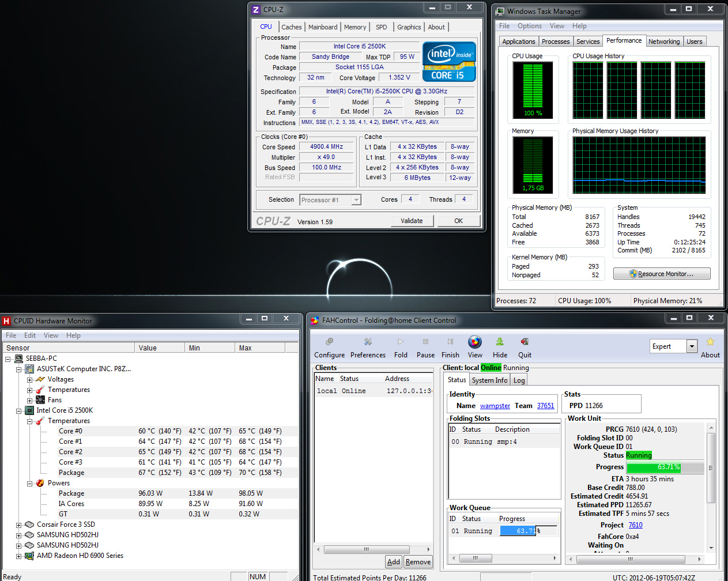Image resolution: width=728 pixels, height=581 pixels.
Task: Open the Log tab in FAHControl
Action: click(x=519, y=380)
